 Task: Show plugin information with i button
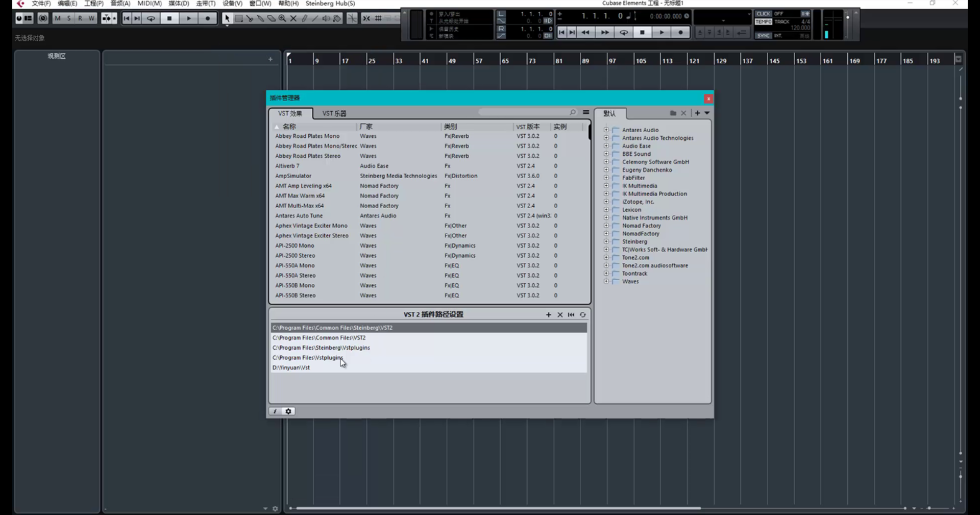point(275,411)
